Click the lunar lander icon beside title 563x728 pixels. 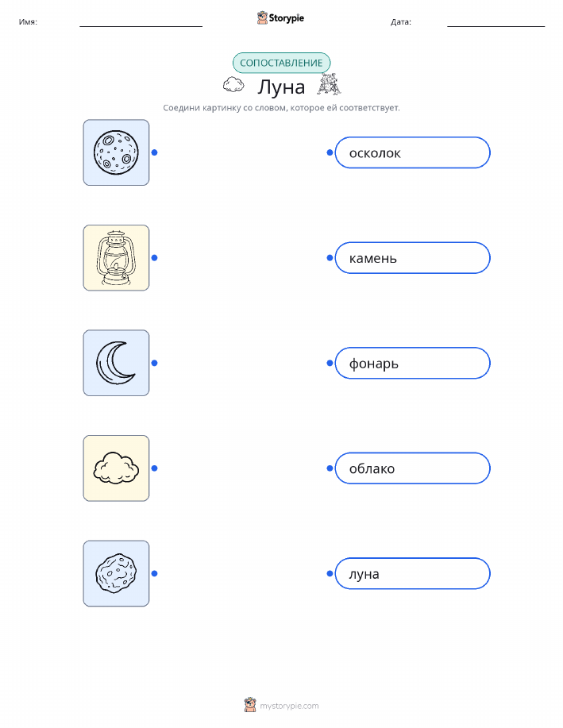pyautogui.click(x=329, y=84)
